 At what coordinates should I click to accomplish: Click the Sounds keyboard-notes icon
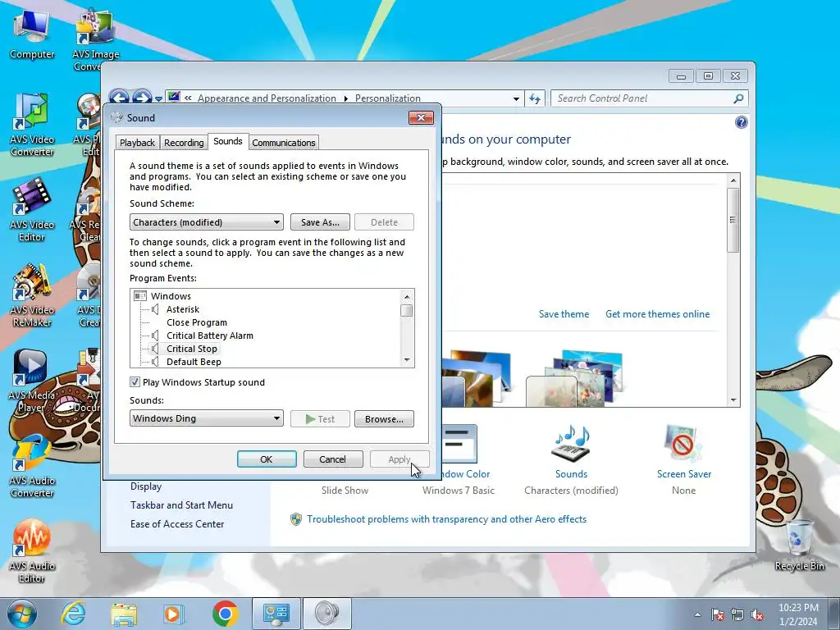click(x=571, y=444)
